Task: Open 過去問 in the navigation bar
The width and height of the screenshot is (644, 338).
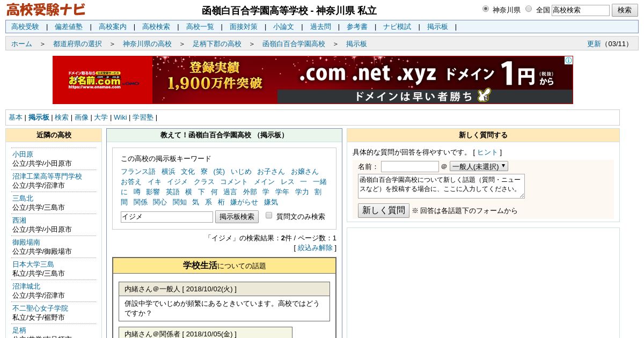Action: 320,27
